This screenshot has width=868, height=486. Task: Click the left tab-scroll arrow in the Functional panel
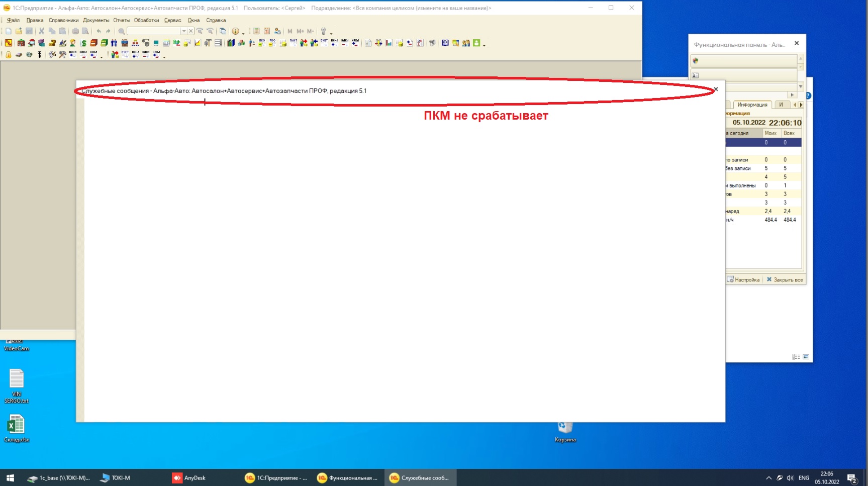tap(795, 105)
